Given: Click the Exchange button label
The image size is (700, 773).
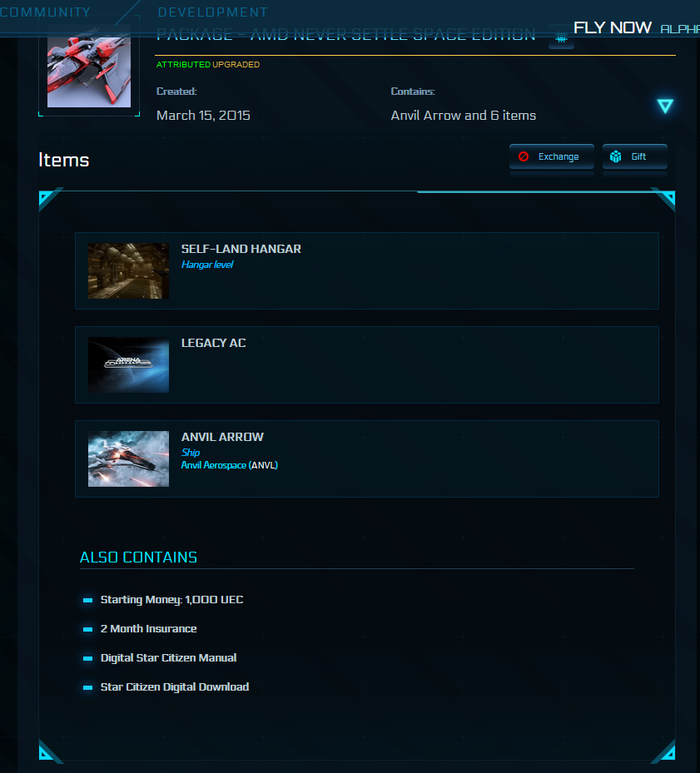Looking at the screenshot, I should pos(559,156).
